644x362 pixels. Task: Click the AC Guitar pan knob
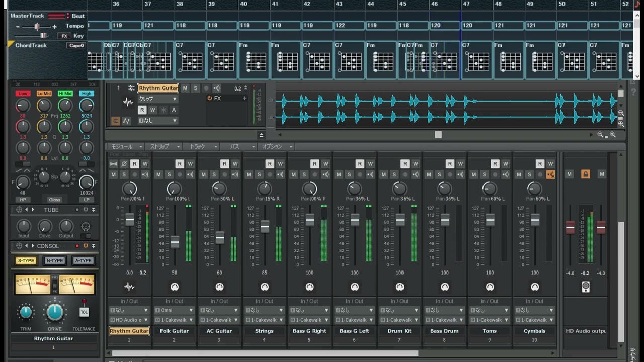219,189
